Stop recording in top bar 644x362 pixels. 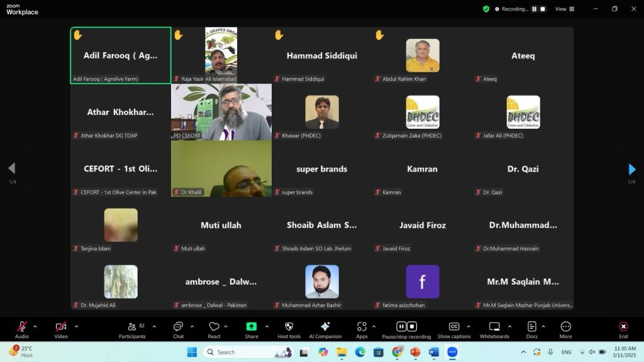point(543,9)
